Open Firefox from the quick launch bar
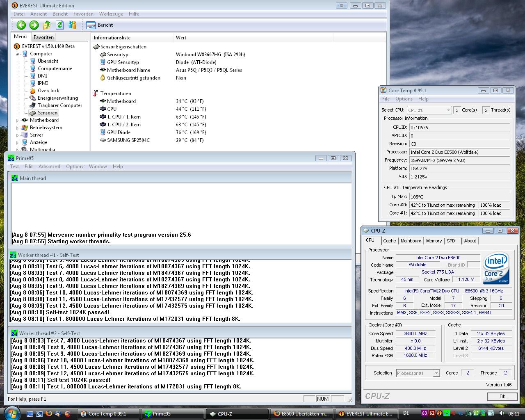 (49, 413)
